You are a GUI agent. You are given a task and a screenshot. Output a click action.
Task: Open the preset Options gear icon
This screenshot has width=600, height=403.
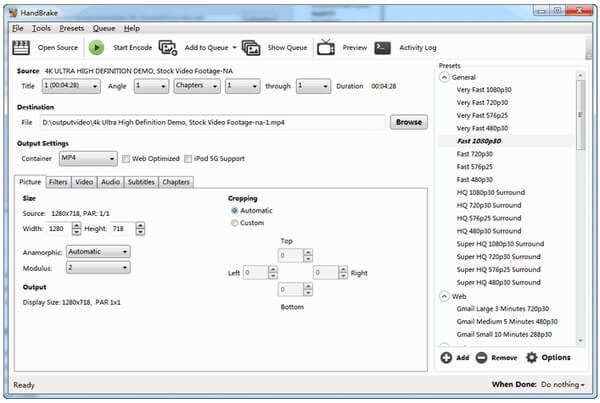tap(532, 357)
